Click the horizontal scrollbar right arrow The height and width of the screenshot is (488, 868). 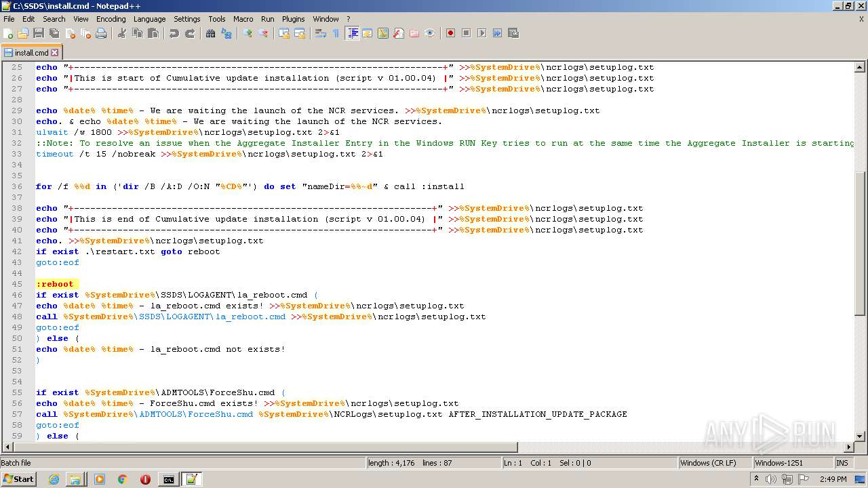849,447
